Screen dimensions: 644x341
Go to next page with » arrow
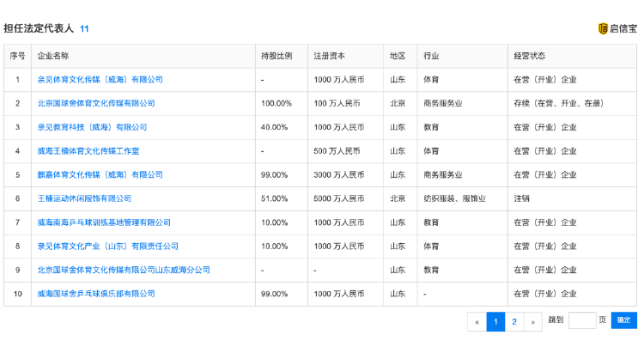pyautogui.click(x=532, y=322)
